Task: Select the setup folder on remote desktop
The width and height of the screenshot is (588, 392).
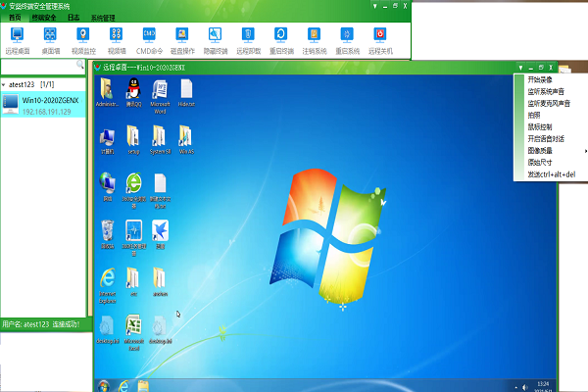Action: click(133, 140)
